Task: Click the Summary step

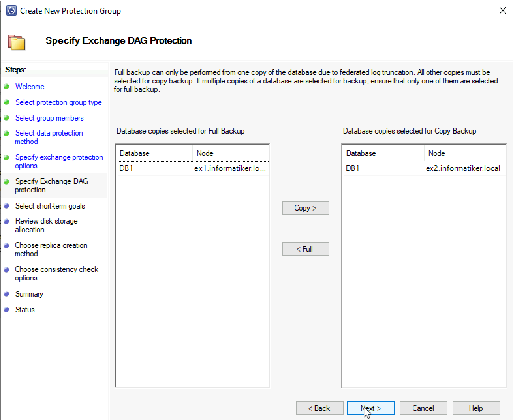Action: pyautogui.click(x=29, y=294)
